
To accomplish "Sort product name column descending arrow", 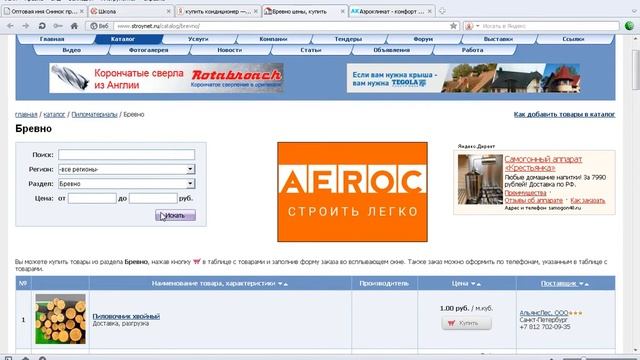I will [x=280, y=284].
